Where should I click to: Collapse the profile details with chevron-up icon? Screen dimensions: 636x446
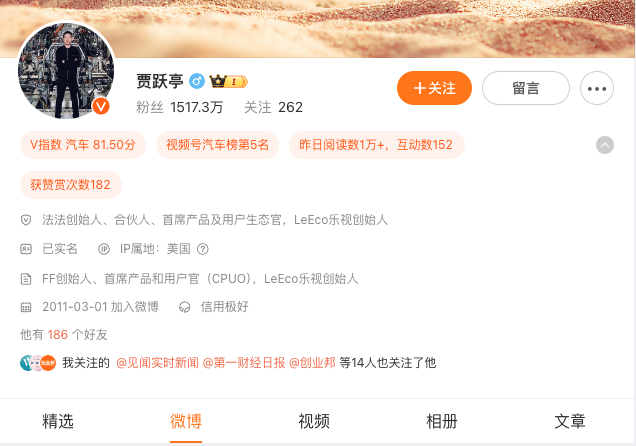[x=605, y=145]
